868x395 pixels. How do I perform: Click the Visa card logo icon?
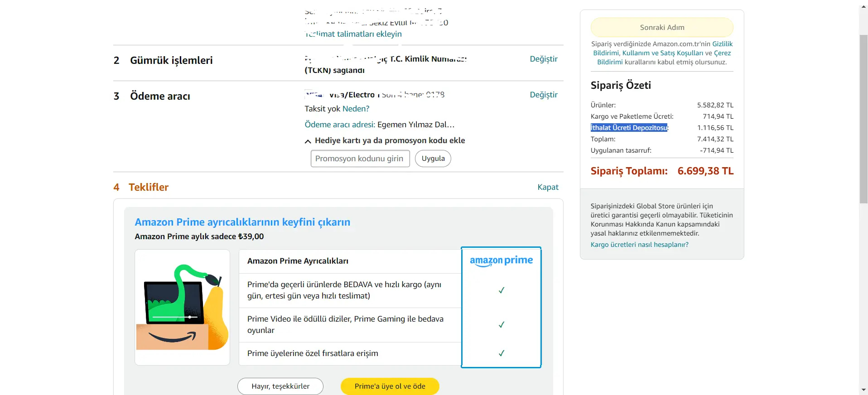314,95
